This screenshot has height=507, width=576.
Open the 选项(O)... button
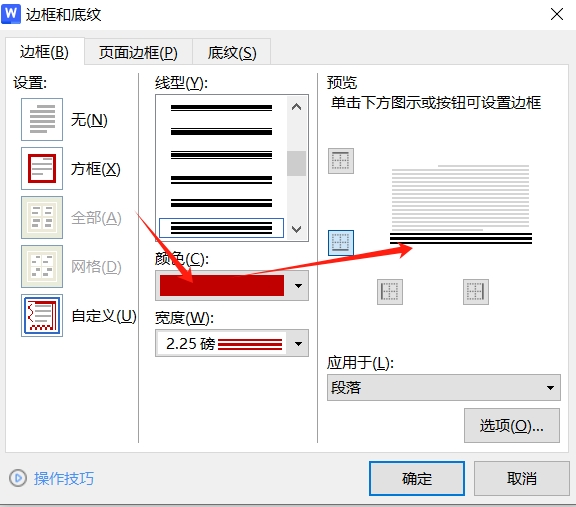tap(512, 426)
